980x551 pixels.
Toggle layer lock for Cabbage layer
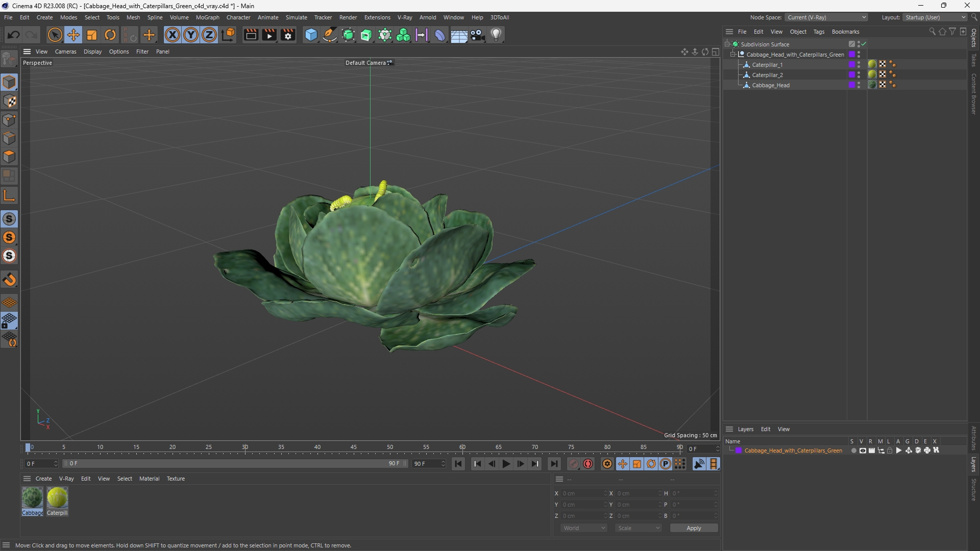click(x=890, y=450)
